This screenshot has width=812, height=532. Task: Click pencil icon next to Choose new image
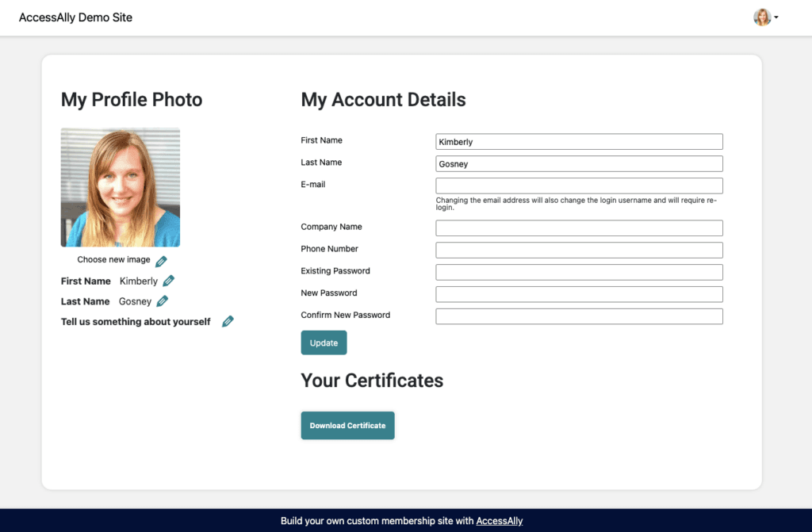coord(161,261)
